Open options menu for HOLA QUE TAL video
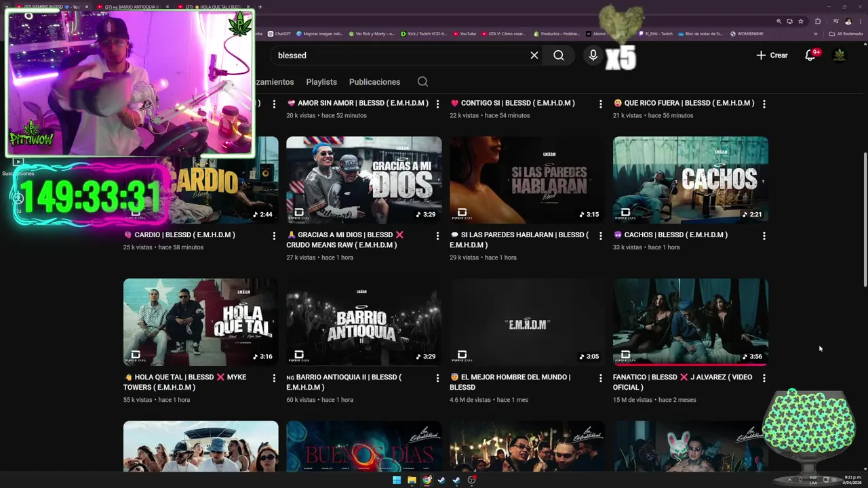This screenshot has width=868, height=488. click(x=274, y=378)
